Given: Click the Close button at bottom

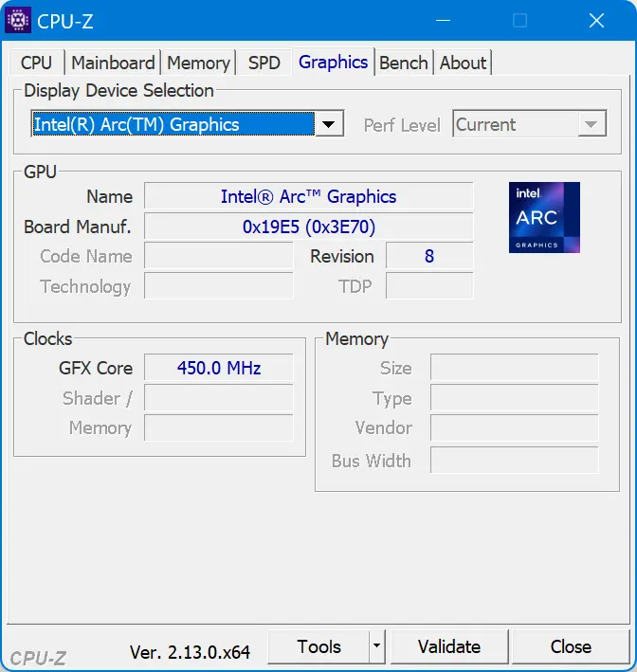Looking at the screenshot, I should (571, 646).
